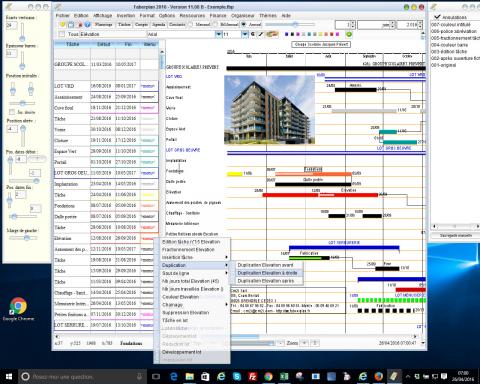The width and height of the screenshot is (480, 384).
Task: Click the italic slash text icon
Action: (x=260, y=34)
